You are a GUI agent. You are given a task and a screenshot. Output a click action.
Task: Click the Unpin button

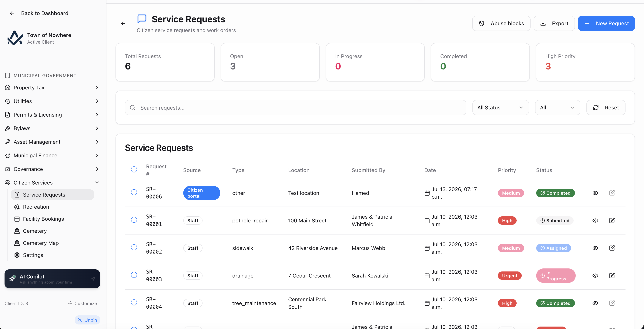click(x=87, y=320)
